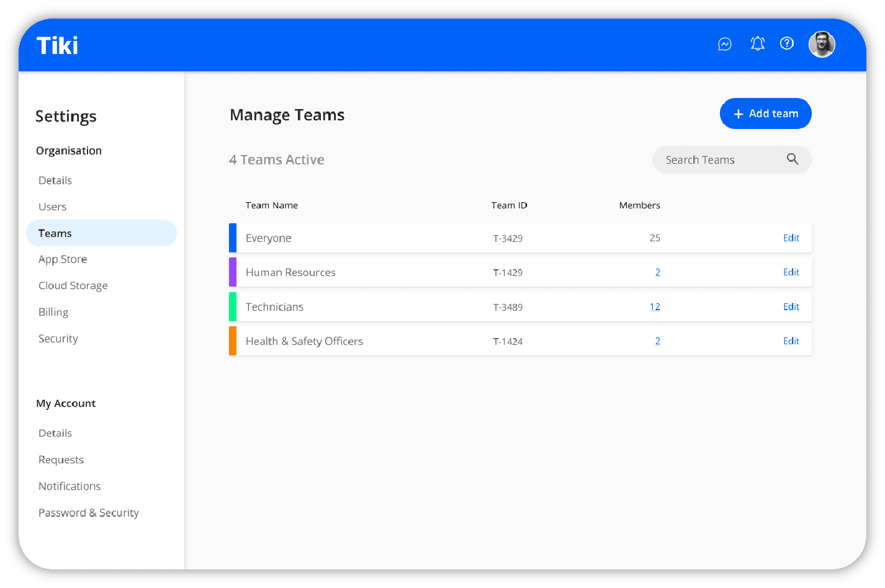Select Teams in the sidebar

coord(101,233)
